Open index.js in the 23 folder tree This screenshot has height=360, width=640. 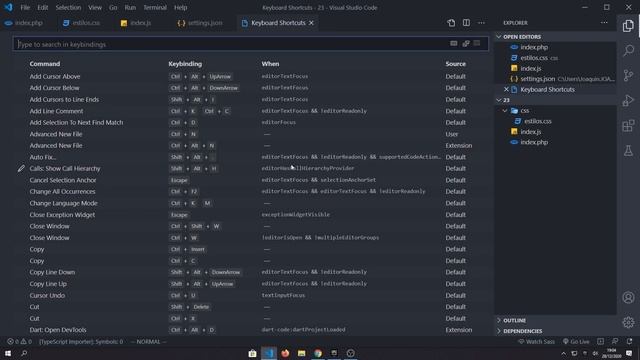point(555,132)
